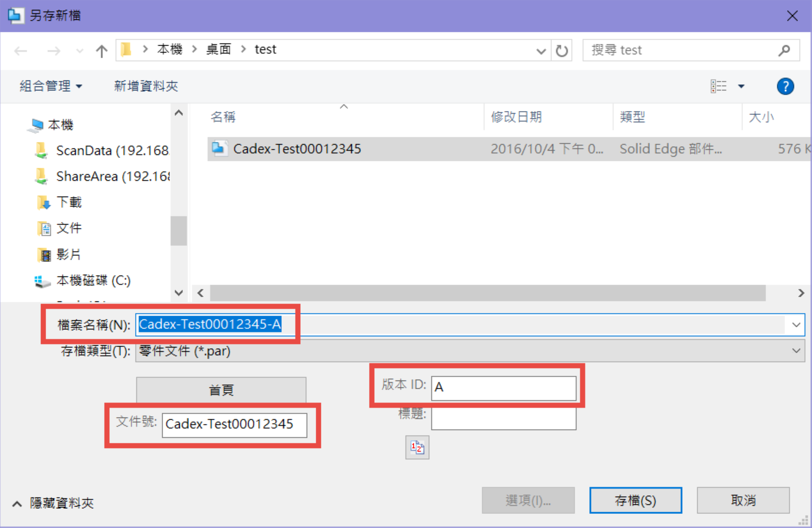Open the 組合管理 menu
This screenshot has height=528, width=812.
point(51,86)
